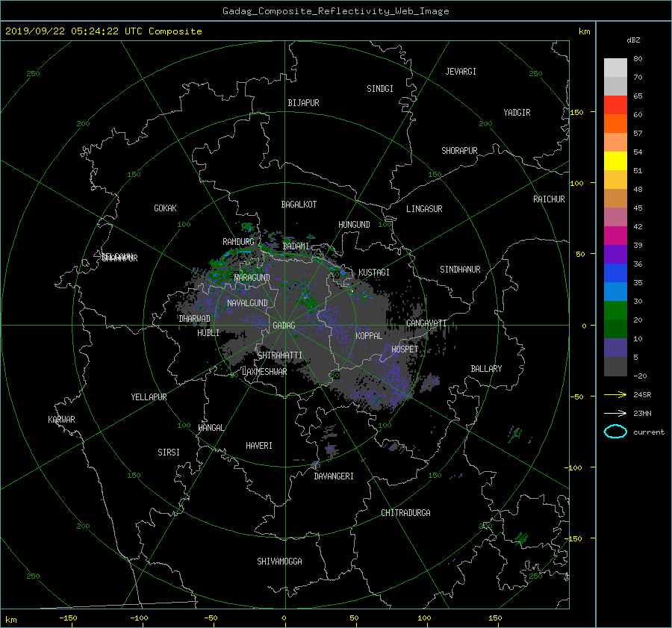Click the HUNGUND city label
This screenshot has width=672, height=628.
pyautogui.click(x=354, y=225)
